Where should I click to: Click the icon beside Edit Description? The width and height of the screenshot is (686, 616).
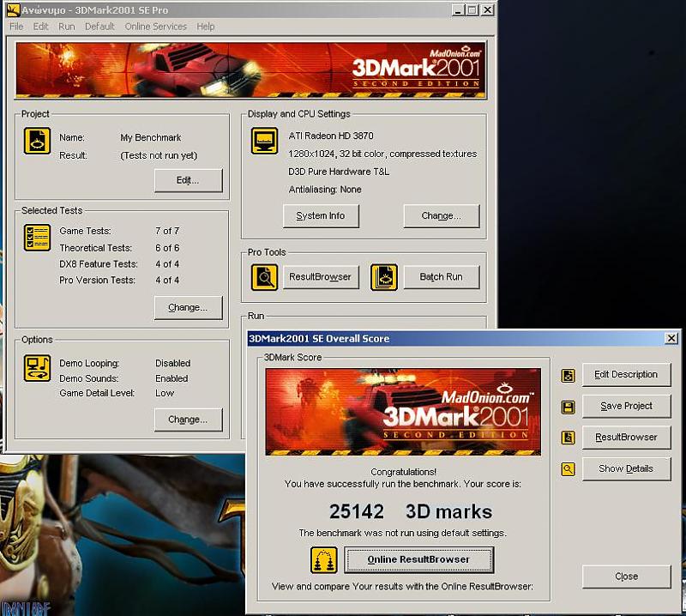pyautogui.click(x=568, y=375)
